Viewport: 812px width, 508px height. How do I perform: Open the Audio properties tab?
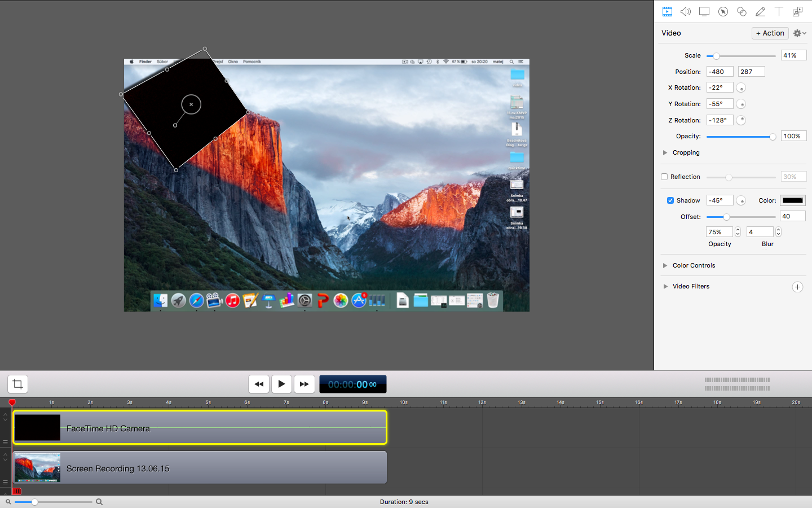[x=686, y=11]
